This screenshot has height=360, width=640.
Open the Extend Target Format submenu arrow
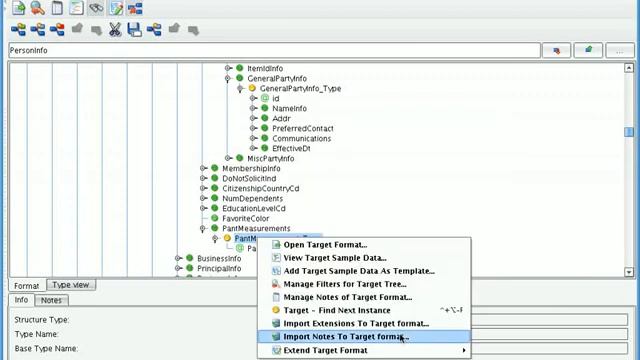[464, 350]
